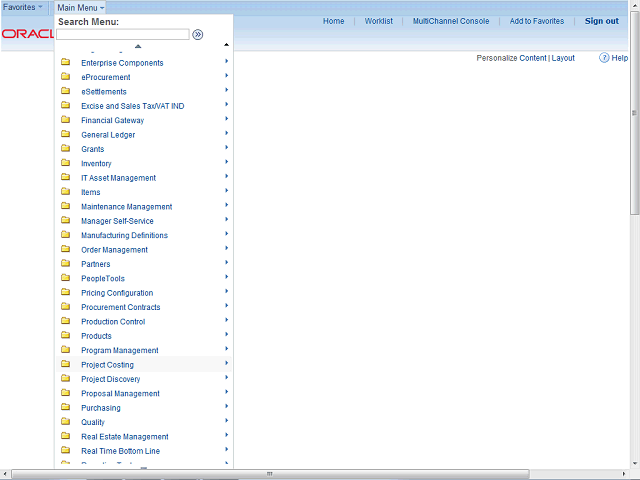Open the Worklist link
Screen dimensions: 640x480
(x=378, y=21)
